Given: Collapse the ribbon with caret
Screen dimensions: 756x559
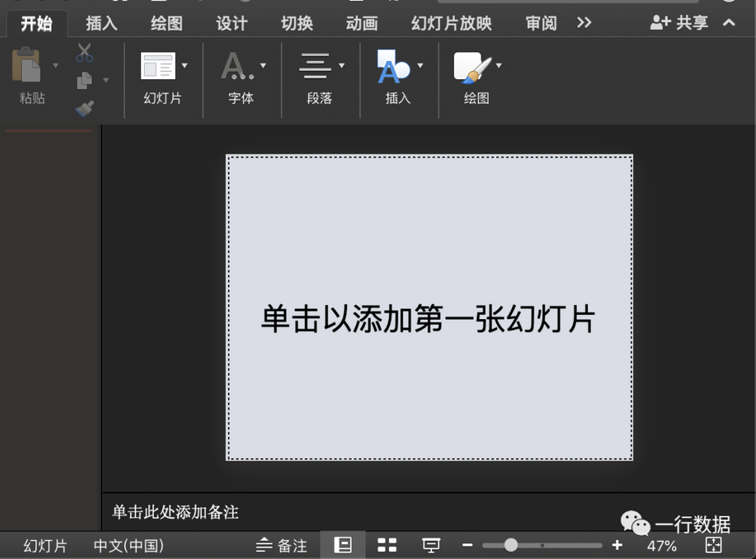Looking at the screenshot, I should pyautogui.click(x=729, y=22).
